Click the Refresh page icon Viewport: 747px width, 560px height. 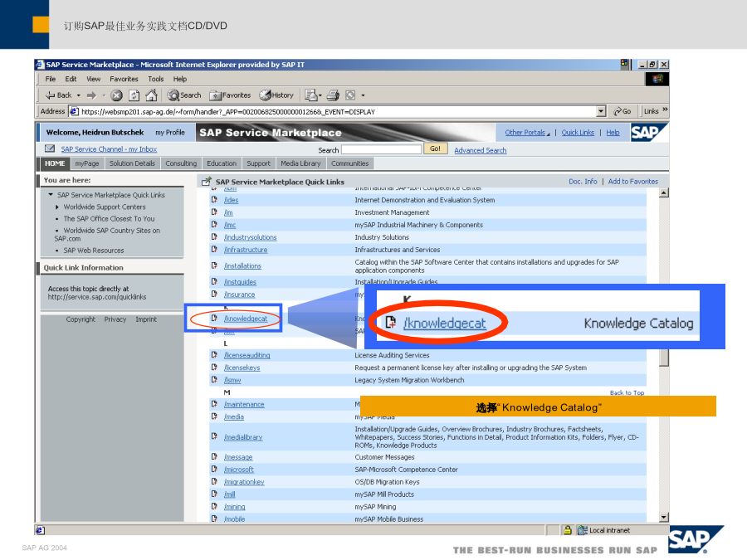coord(134,95)
